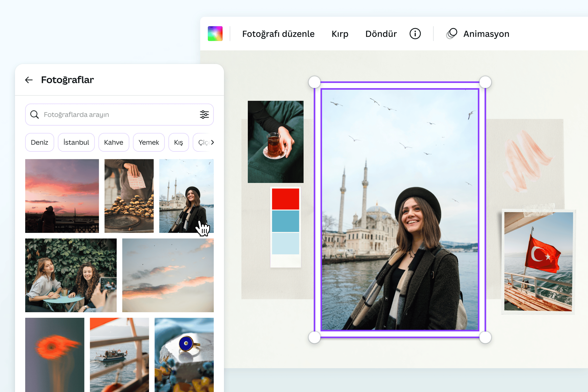Select the tea glass photo on canvas
Image resolution: width=588 pixels, height=392 pixels.
point(276,142)
